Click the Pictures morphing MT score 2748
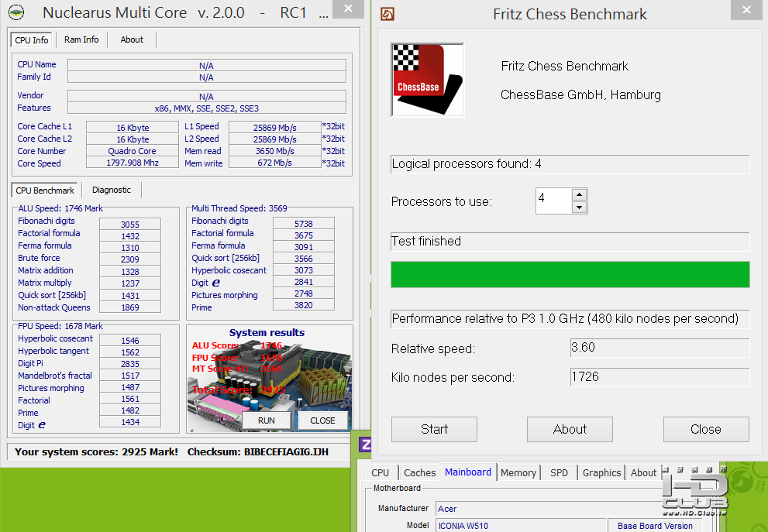The width and height of the screenshot is (768, 532). tap(304, 293)
